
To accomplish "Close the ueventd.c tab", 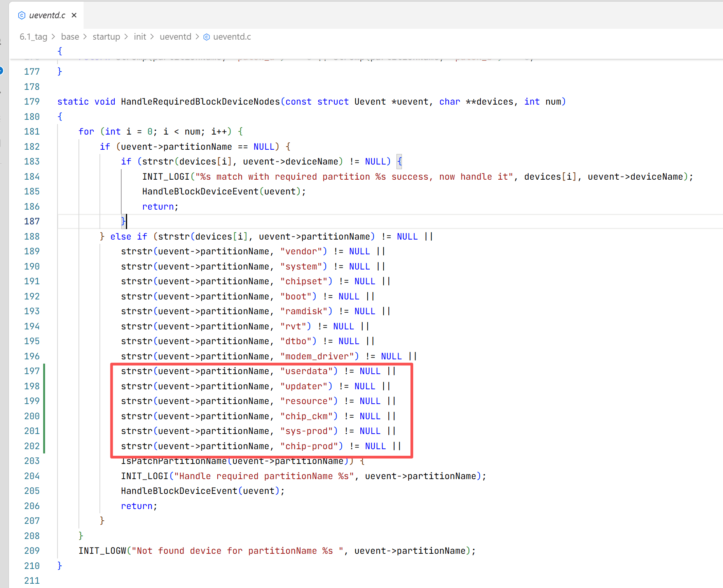I will (x=74, y=15).
